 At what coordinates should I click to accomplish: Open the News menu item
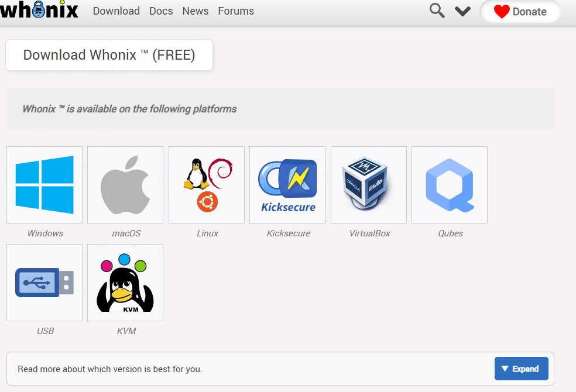pos(196,11)
